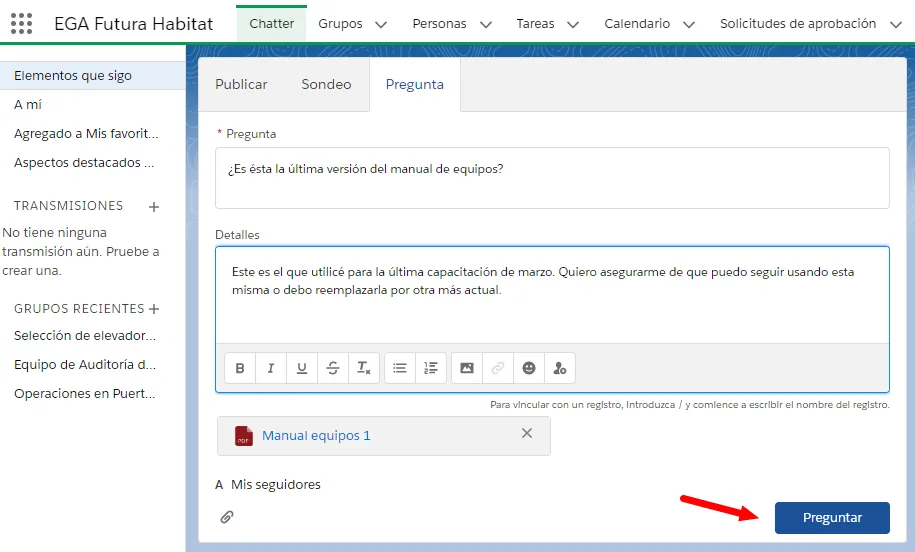Expand the Solicitudes de aprobación chevron
Screen dimensions: 915x552
(x=896, y=25)
